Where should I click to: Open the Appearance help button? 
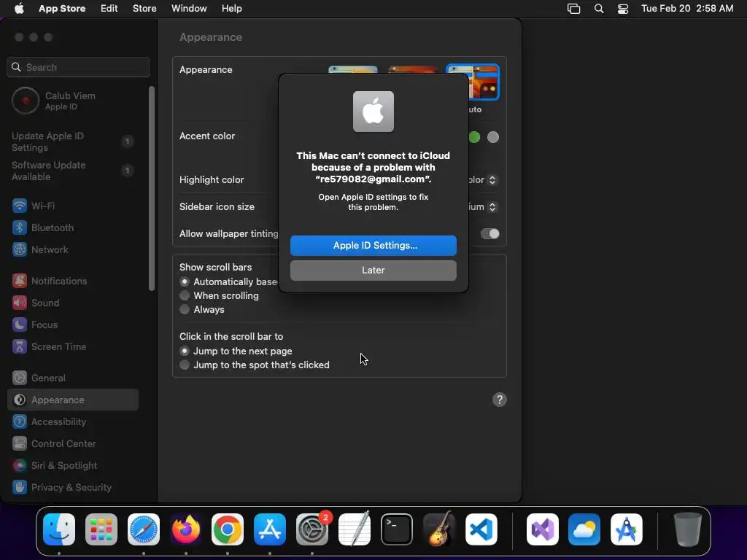click(x=499, y=400)
